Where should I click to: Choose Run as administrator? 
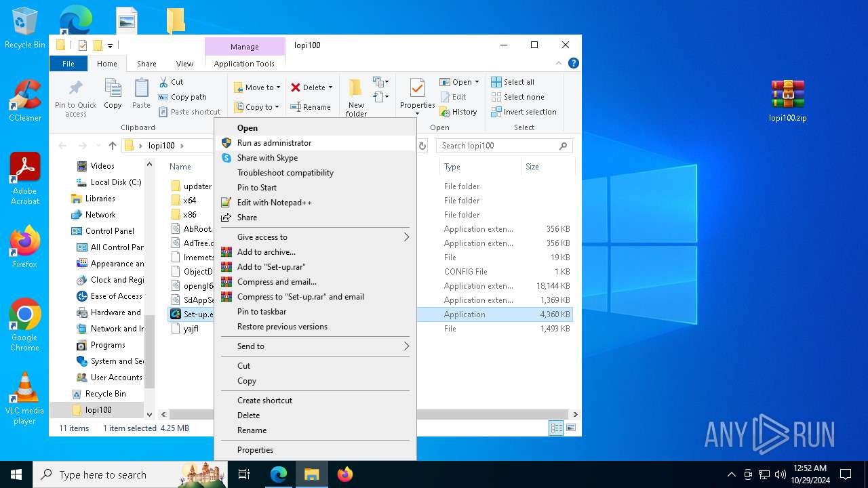point(315,143)
